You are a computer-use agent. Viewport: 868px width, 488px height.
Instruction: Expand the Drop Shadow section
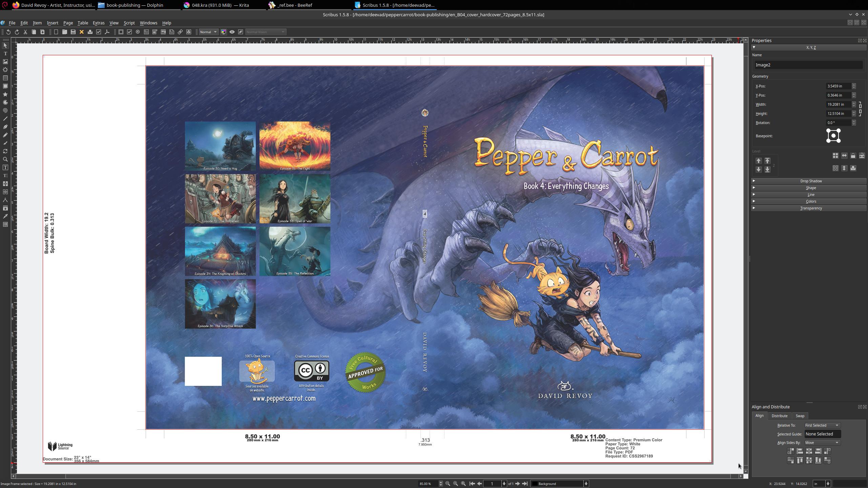810,181
